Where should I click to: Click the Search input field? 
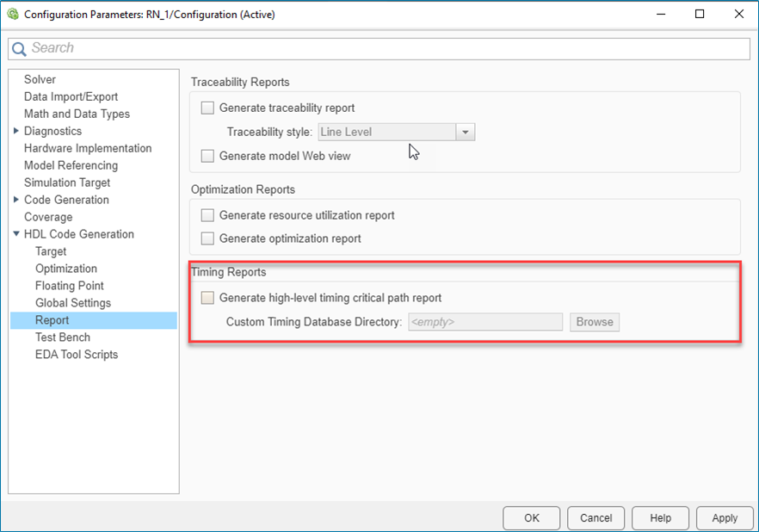[387, 49]
